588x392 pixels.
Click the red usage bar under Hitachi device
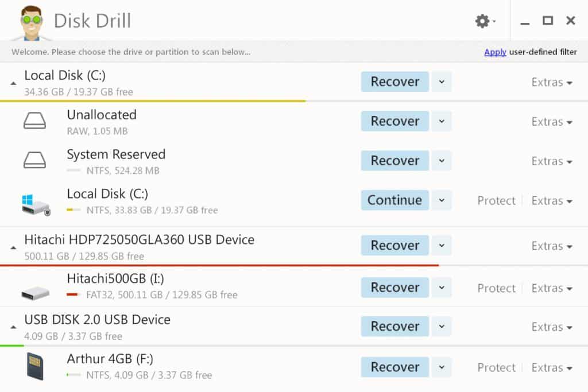pyautogui.click(x=218, y=265)
